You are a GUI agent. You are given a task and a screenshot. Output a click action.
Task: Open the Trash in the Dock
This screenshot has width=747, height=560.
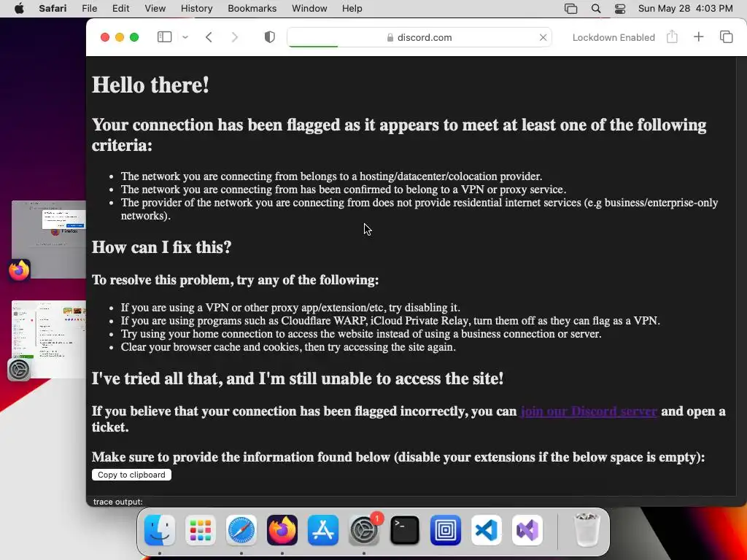pyautogui.click(x=587, y=530)
